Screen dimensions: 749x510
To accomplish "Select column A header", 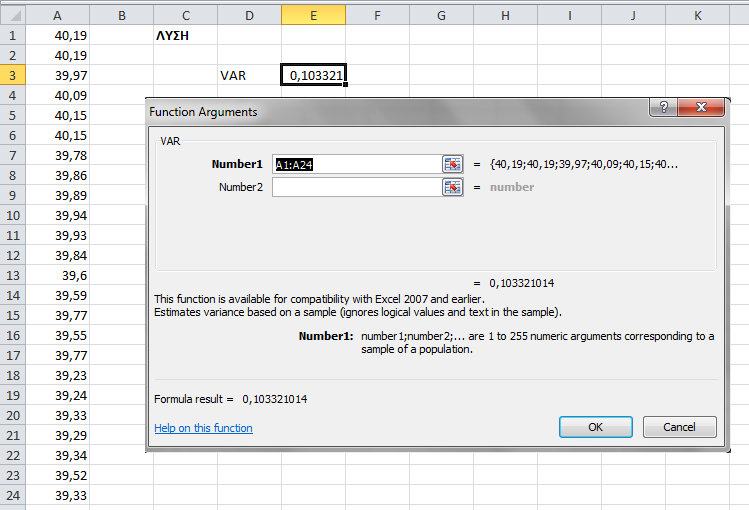I will 57,15.
